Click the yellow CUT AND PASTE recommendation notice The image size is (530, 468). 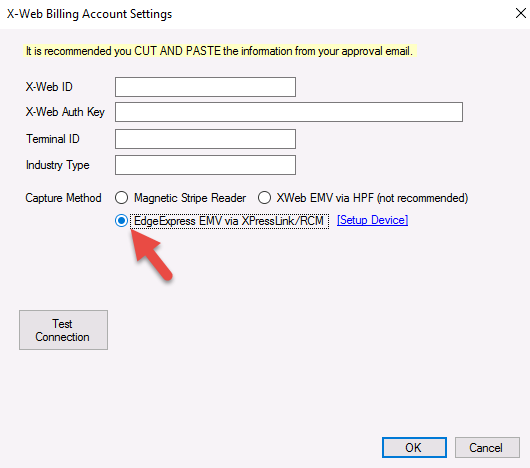[x=220, y=51]
